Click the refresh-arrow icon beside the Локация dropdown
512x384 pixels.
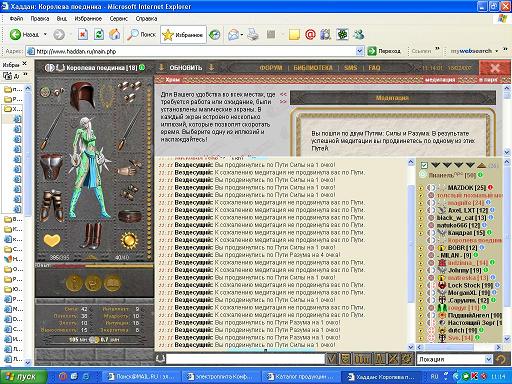coord(500,359)
